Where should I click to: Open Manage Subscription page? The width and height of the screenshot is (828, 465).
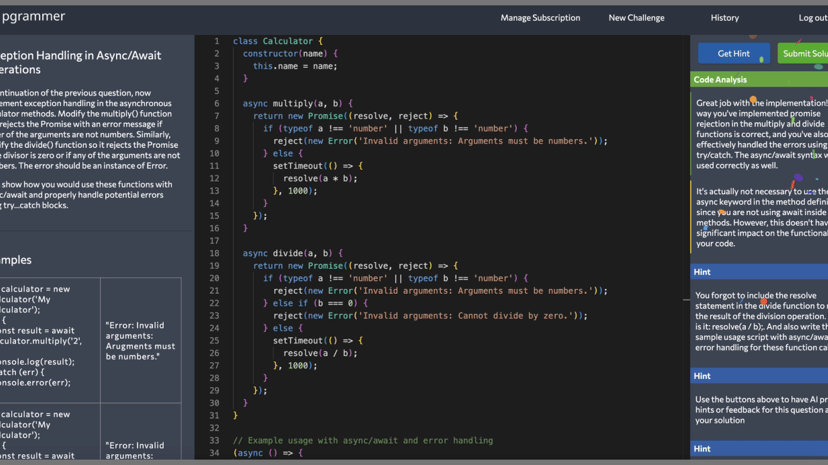[x=540, y=18]
